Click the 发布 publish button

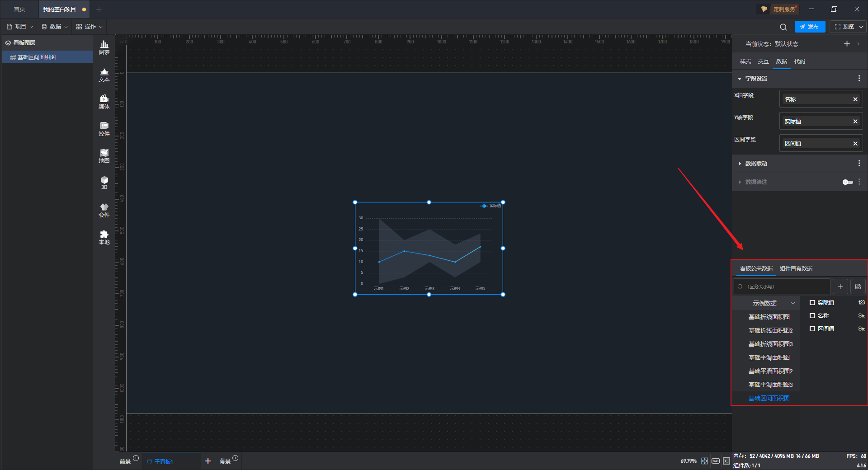(x=810, y=27)
